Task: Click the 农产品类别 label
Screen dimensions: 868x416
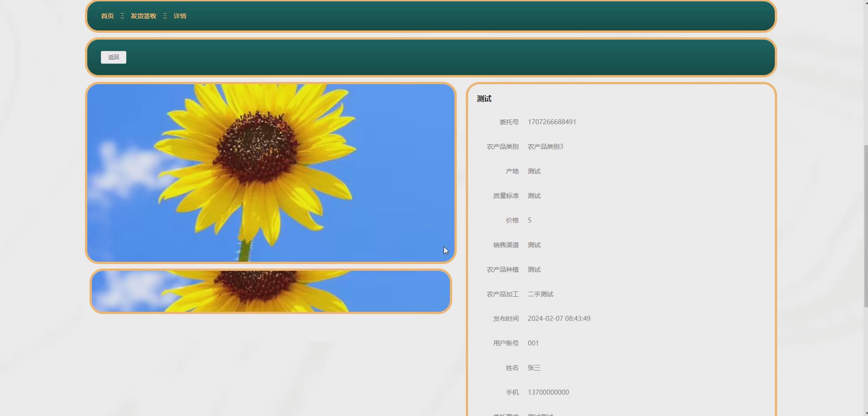Action: 503,147
